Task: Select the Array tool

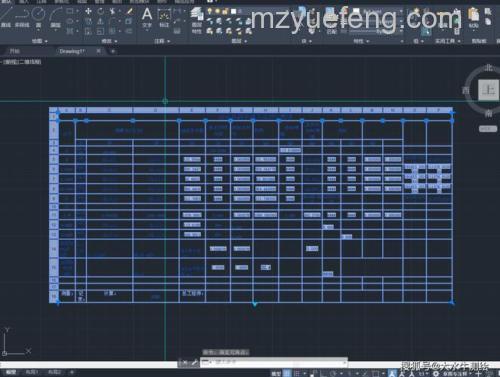Action: pos(113,31)
